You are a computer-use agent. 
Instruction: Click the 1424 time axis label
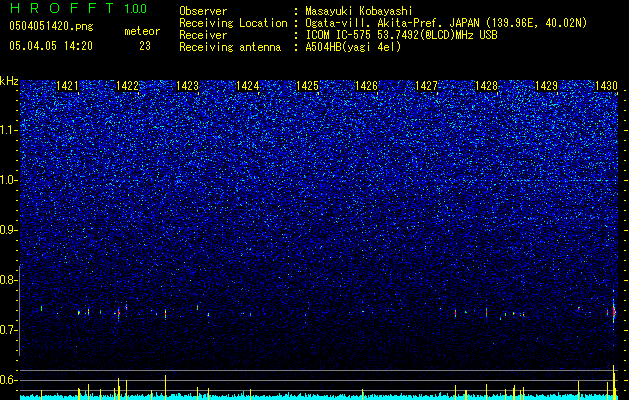click(247, 86)
